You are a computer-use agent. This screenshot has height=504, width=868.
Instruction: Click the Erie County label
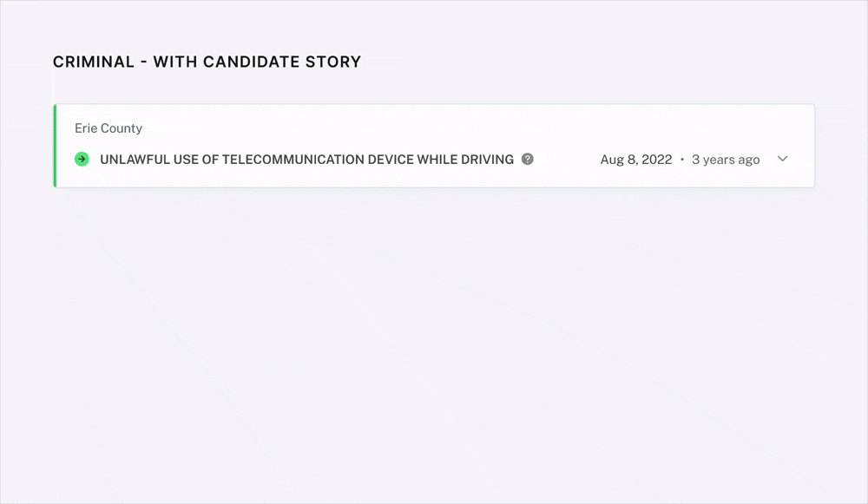click(x=108, y=128)
